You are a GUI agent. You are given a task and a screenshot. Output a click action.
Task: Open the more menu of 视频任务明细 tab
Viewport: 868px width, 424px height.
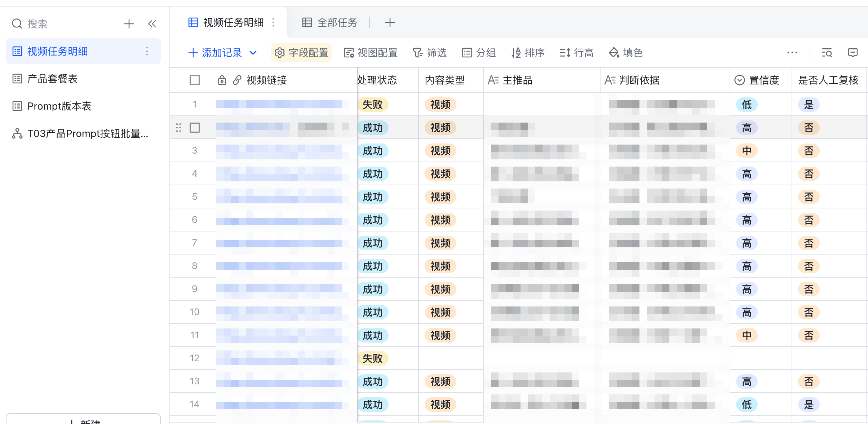pyautogui.click(x=274, y=22)
